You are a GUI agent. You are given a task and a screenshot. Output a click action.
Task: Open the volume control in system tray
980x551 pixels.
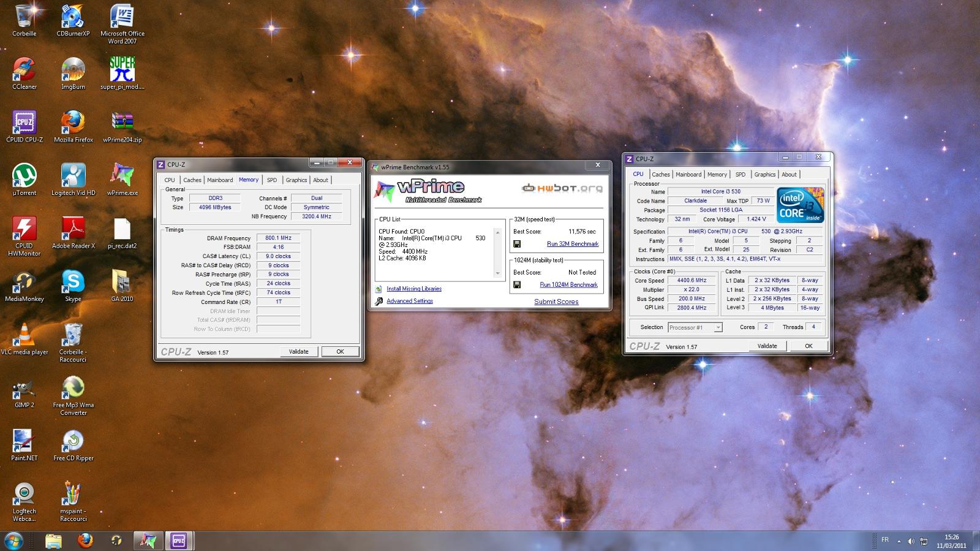911,542
